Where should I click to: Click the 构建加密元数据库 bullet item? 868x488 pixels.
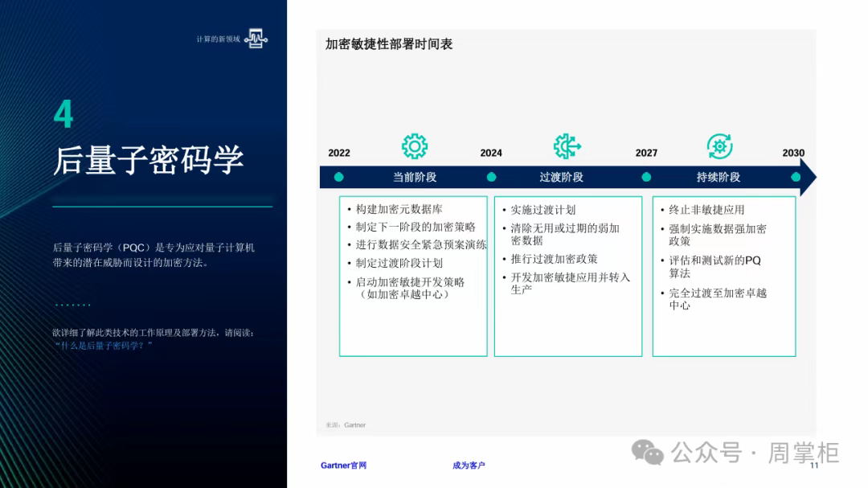point(399,209)
